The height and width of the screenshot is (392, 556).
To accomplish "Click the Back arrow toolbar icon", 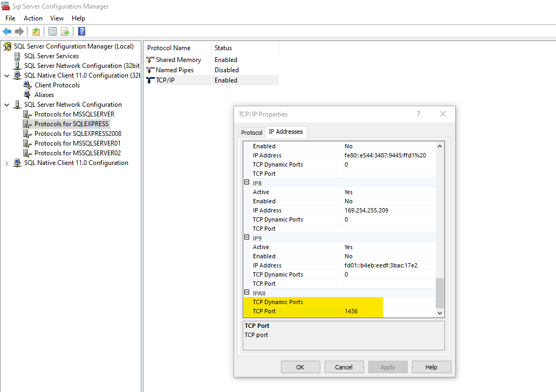I will pyautogui.click(x=7, y=31).
